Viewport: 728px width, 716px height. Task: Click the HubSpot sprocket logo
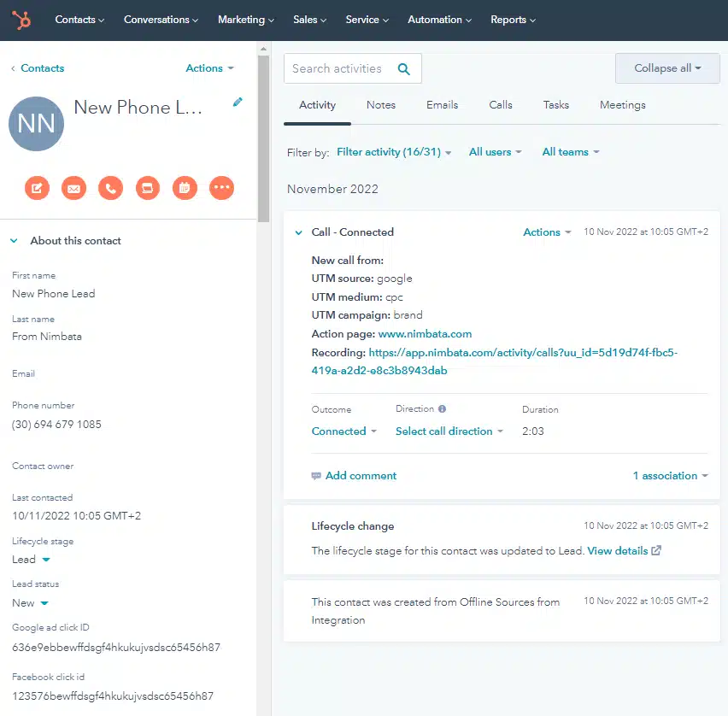[21, 20]
